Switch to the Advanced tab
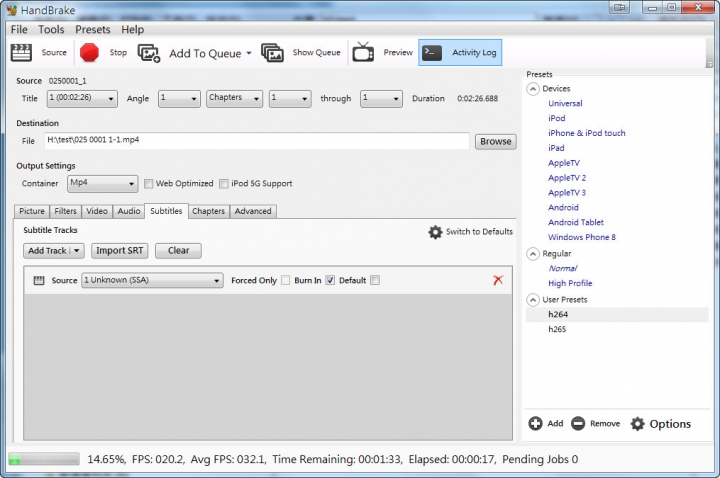 pyautogui.click(x=253, y=211)
